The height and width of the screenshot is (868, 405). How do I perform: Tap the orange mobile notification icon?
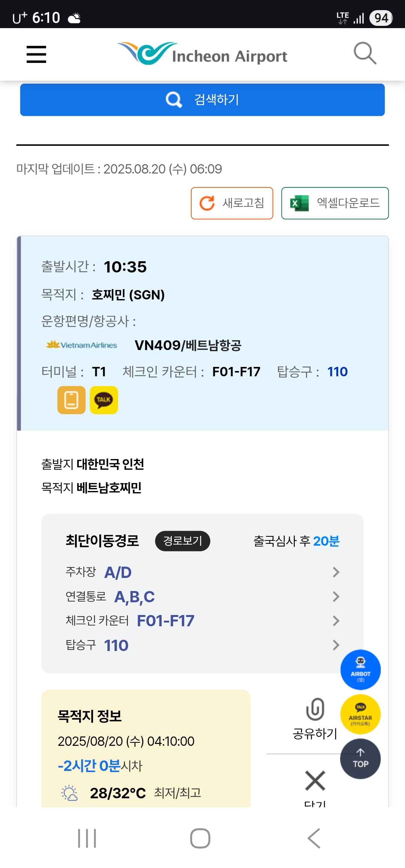[71, 400]
